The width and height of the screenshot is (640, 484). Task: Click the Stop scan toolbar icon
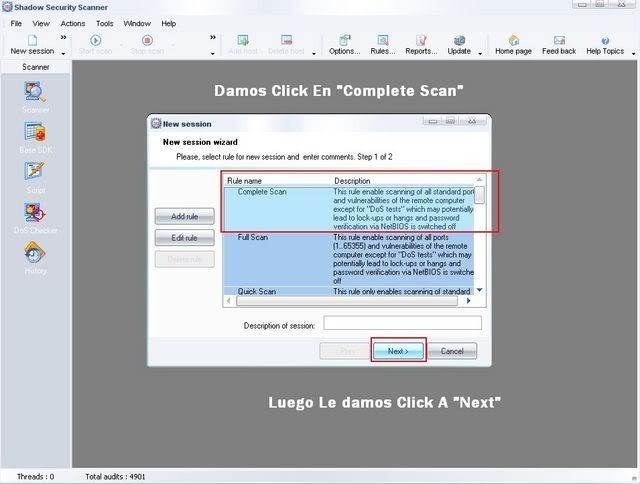[x=147, y=40]
